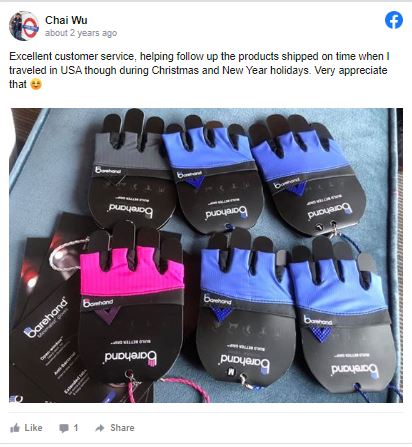
Task: Click the blue glove labeled M
Action: pos(246,308)
